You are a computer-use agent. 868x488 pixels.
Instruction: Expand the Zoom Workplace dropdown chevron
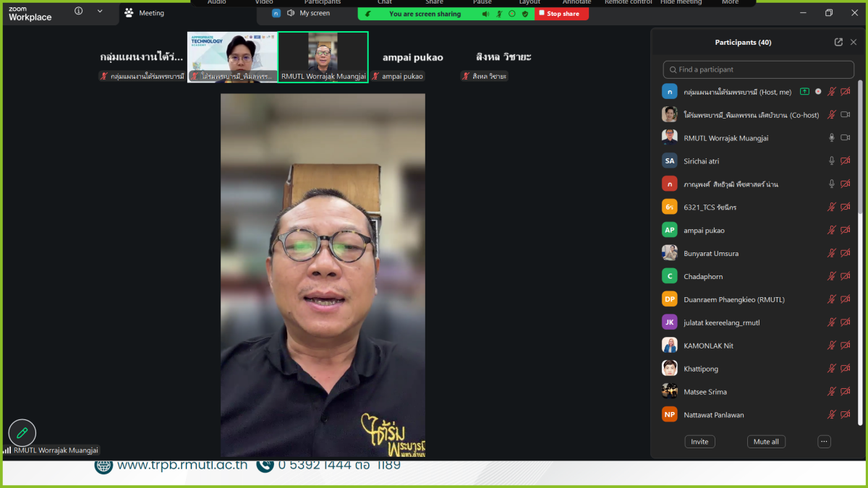point(100,12)
